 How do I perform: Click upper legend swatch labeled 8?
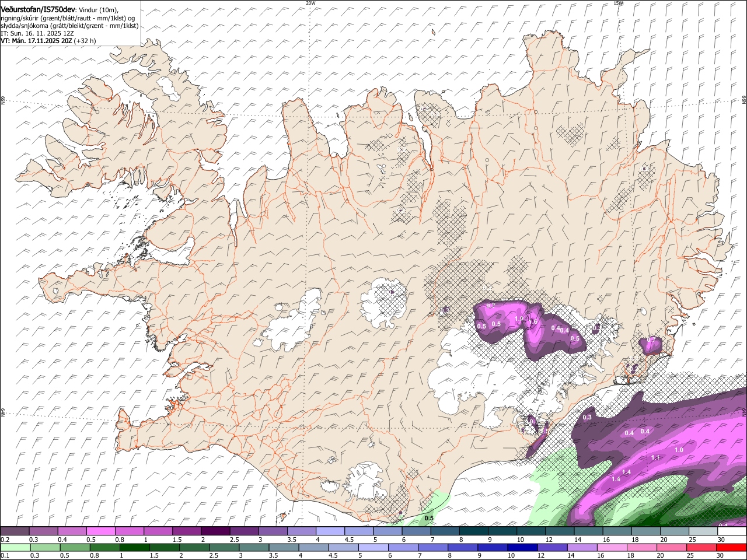coord(473,531)
